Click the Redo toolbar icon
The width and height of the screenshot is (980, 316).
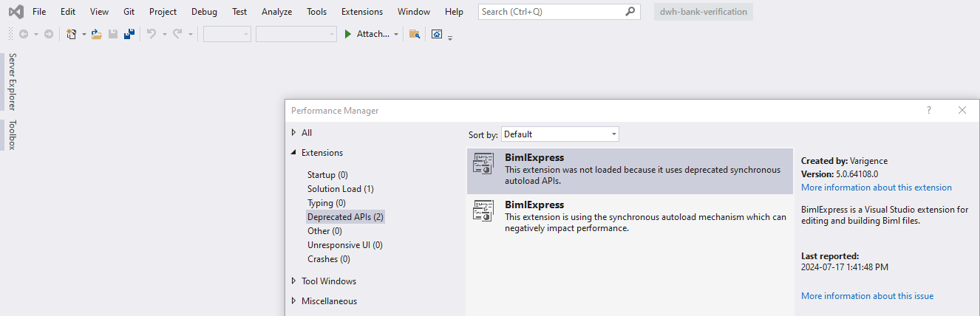pyautogui.click(x=177, y=34)
